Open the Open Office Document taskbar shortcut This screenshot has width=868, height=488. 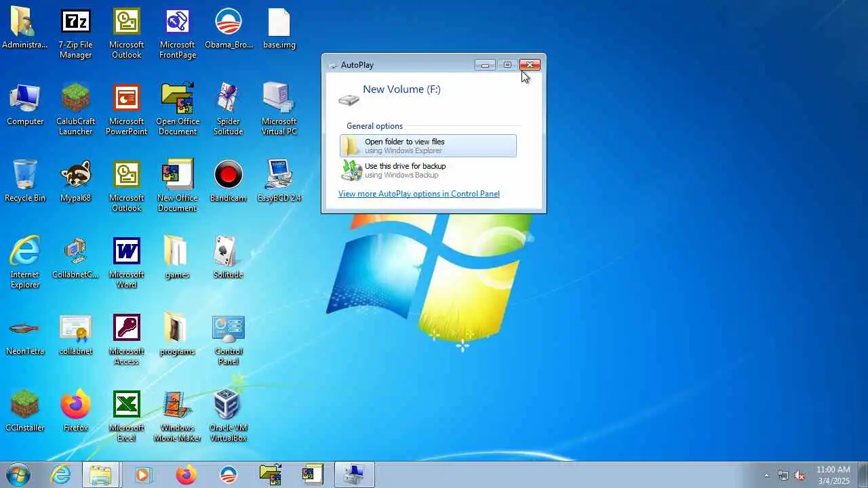[x=271, y=475]
